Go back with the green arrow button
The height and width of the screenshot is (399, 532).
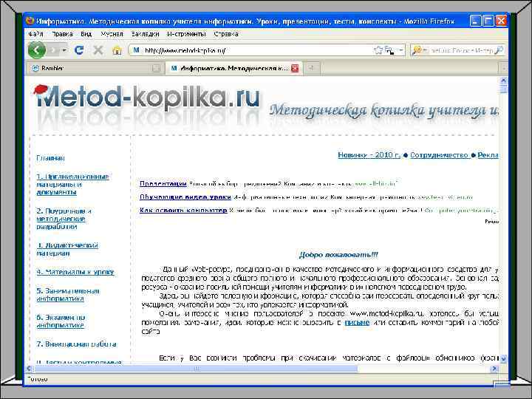click(x=37, y=50)
